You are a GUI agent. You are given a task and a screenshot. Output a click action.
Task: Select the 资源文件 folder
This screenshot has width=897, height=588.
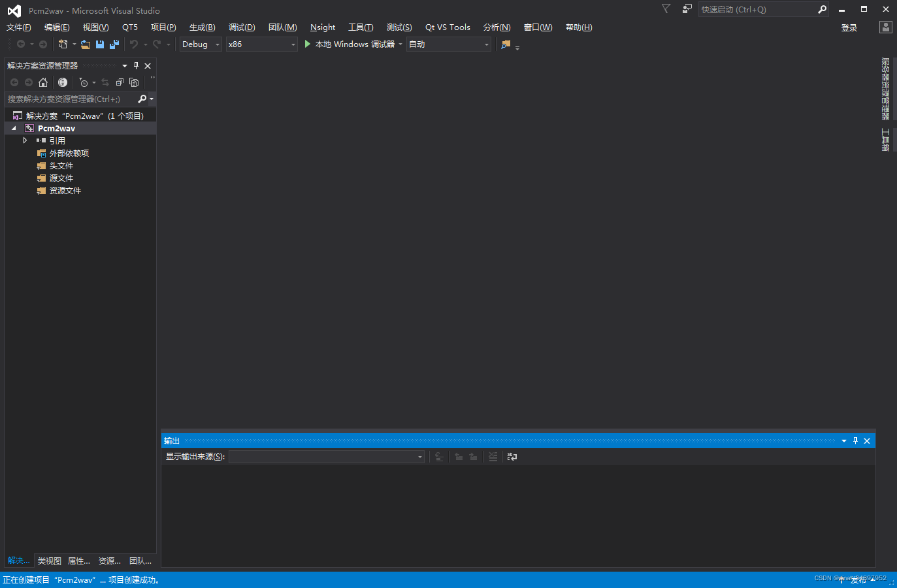coord(65,191)
